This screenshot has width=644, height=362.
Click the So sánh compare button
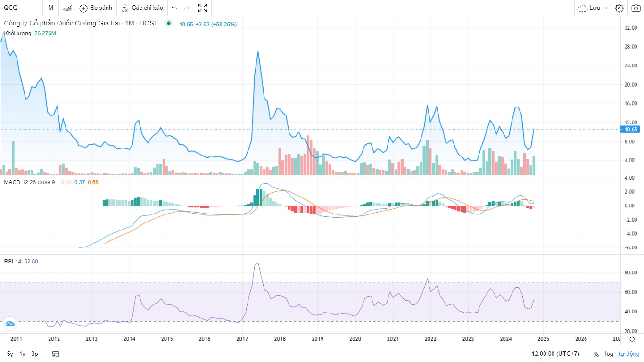click(x=96, y=8)
